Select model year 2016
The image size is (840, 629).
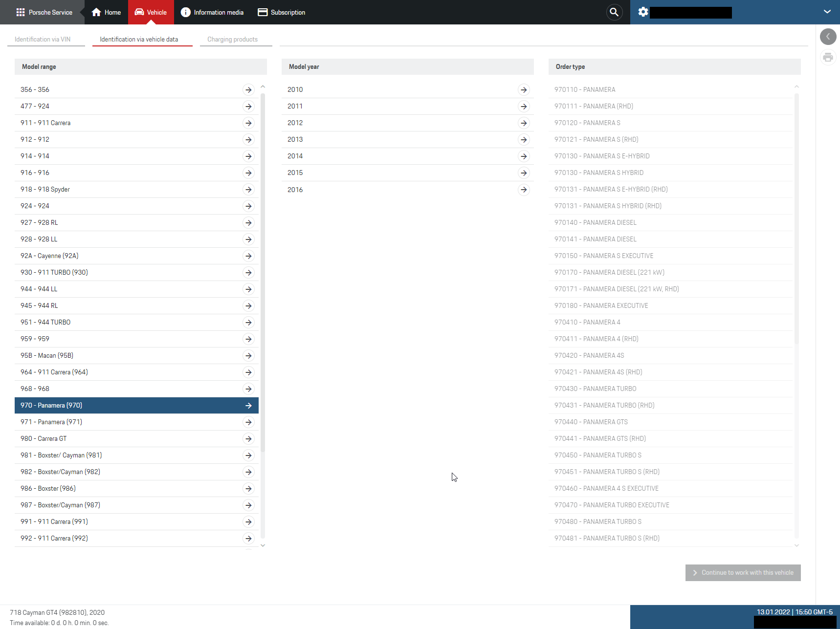click(295, 190)
